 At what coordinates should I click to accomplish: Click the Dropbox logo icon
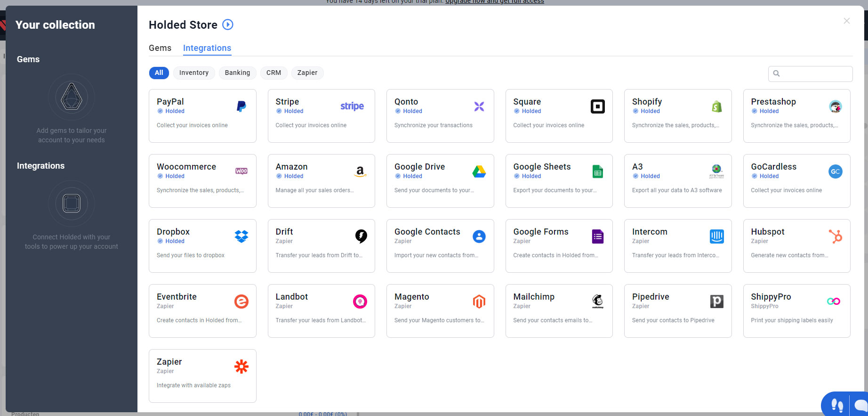(x=241, y=237)
